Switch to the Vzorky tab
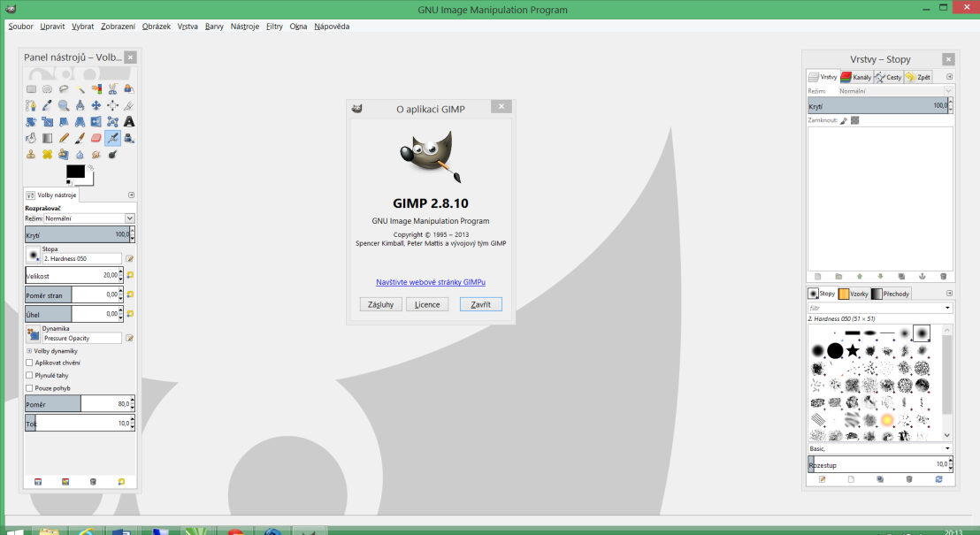This screenshot has height=535, width=980. 854,293
